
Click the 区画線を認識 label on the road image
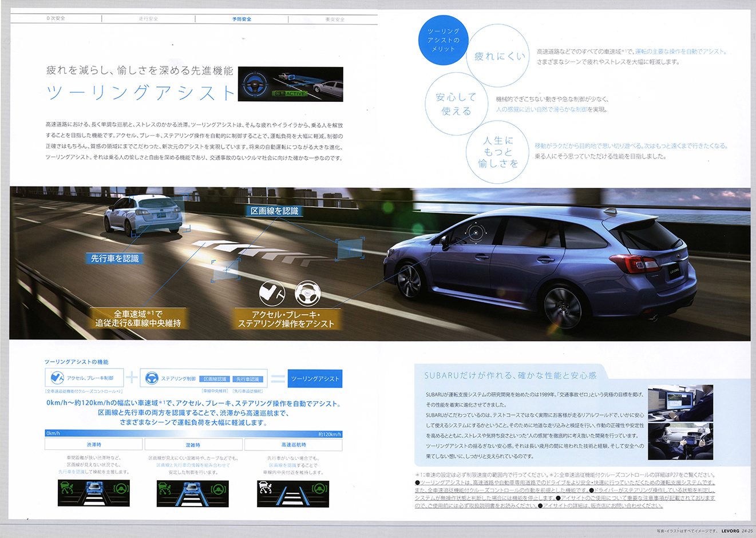click(274, 211)
